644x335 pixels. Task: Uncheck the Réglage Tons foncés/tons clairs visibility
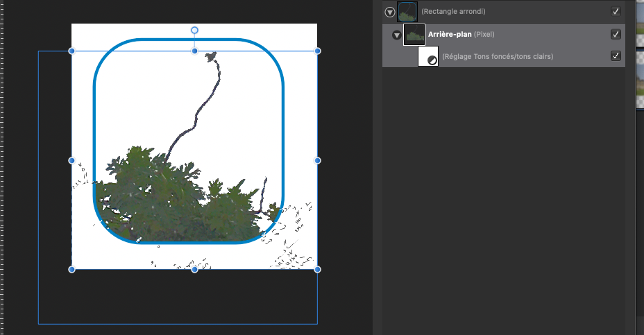tap(616, 55)
